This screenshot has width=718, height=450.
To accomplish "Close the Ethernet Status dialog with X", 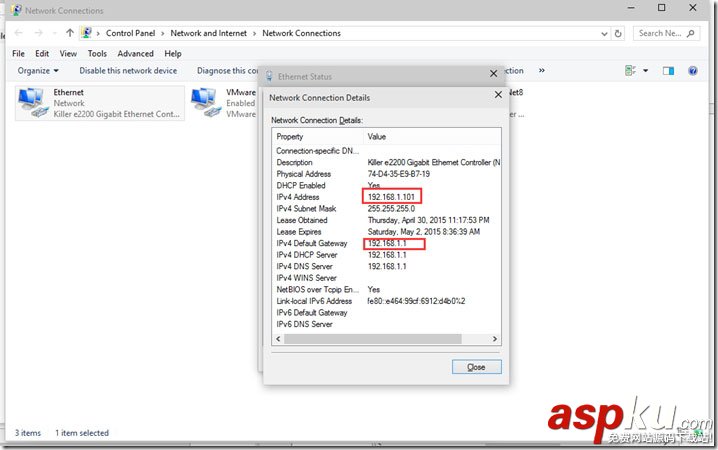I will pos(494,74).
